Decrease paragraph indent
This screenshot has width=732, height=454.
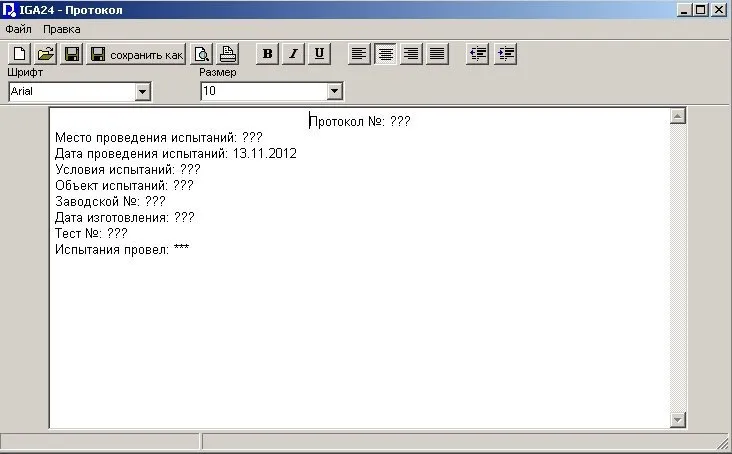point(477,54)
